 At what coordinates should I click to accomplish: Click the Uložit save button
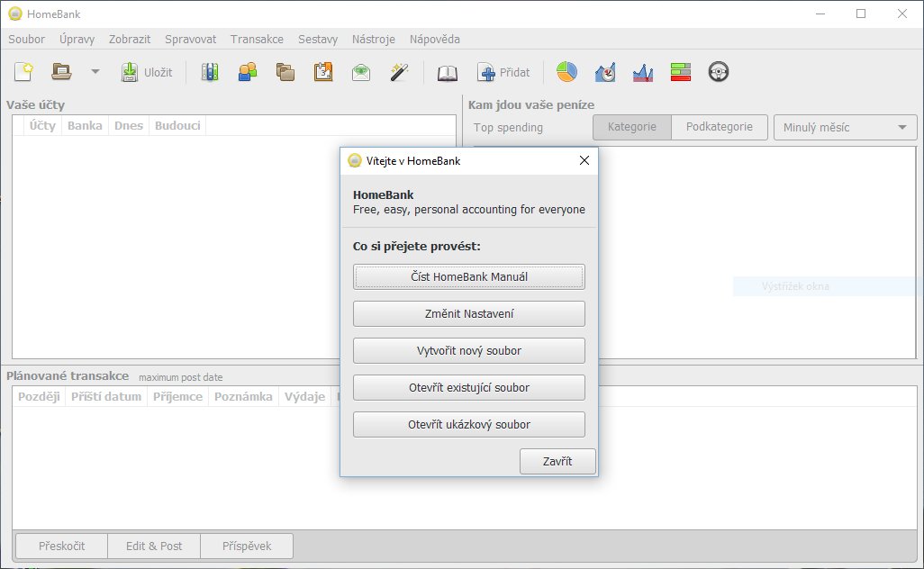click(147, 72)
